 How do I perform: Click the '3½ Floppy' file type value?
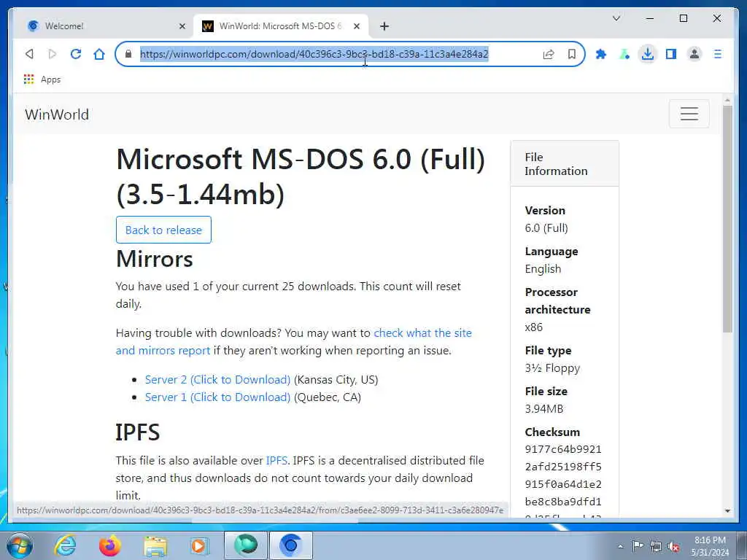click(x=552, y=368)
